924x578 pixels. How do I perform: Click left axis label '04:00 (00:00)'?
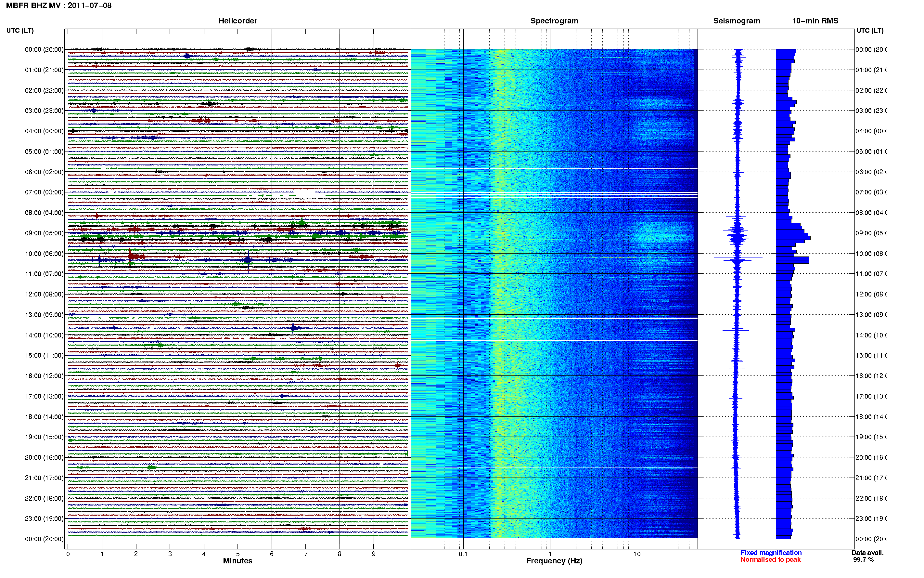pos(44,131)
